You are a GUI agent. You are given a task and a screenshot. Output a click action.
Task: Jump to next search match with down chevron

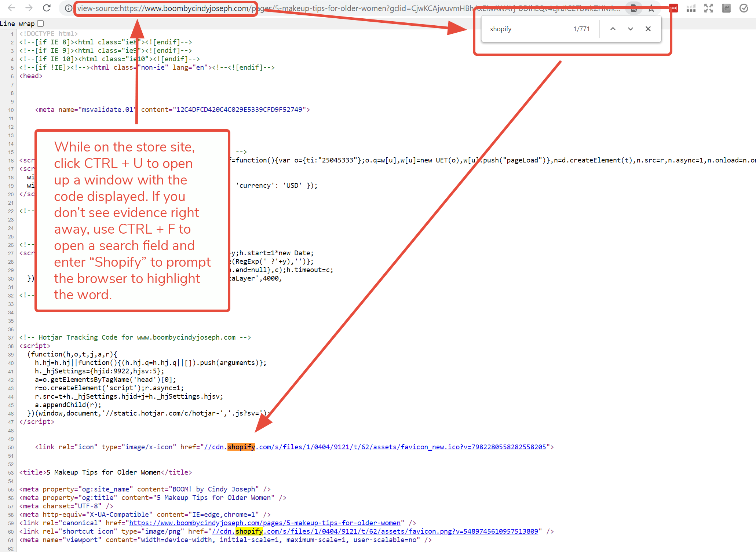click(x=630, y=29)
